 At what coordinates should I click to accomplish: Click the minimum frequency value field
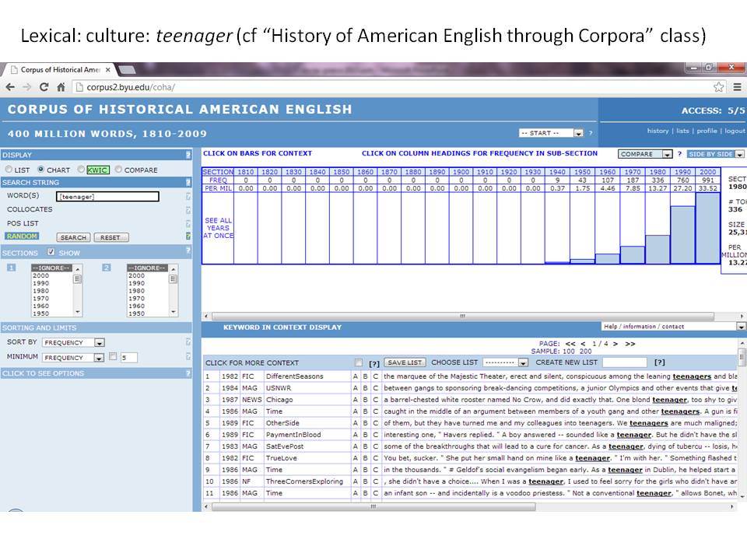(128, 358)
